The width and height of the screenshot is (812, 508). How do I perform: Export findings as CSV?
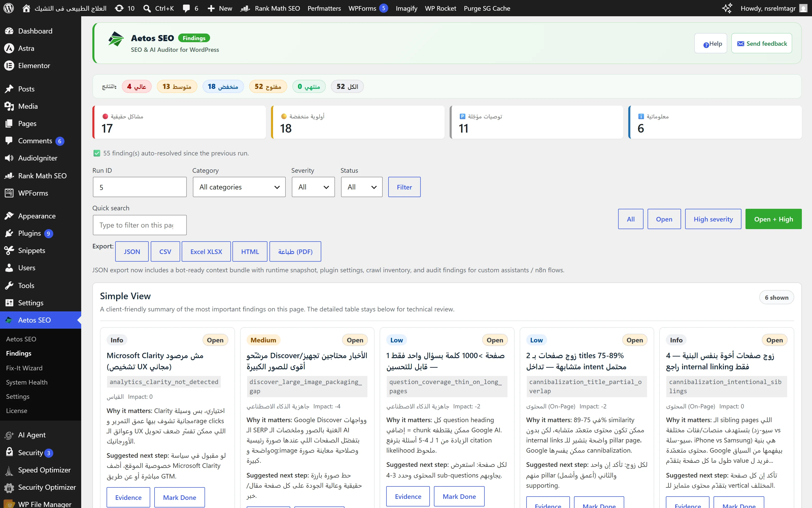coord(165,251)
